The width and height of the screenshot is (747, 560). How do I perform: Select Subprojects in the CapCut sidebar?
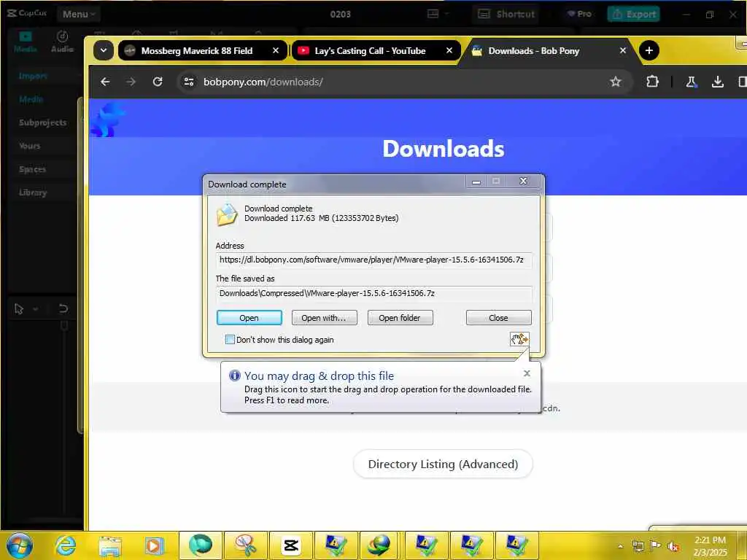[43, 122]
